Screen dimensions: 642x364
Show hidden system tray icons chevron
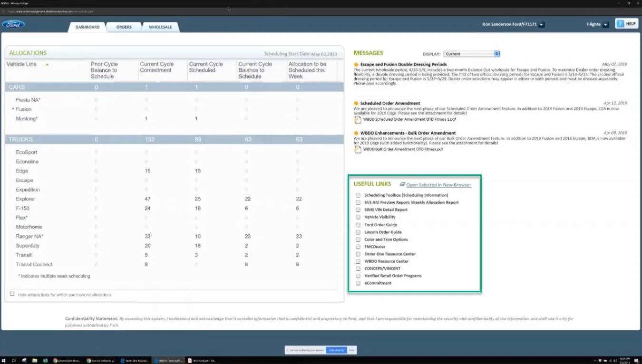pos(595,360)
